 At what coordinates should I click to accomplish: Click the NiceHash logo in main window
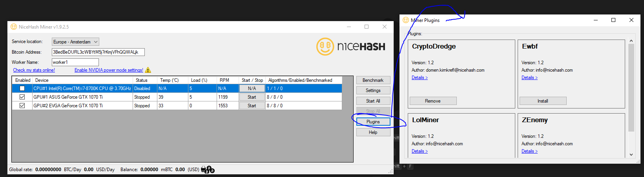[351, 47]
